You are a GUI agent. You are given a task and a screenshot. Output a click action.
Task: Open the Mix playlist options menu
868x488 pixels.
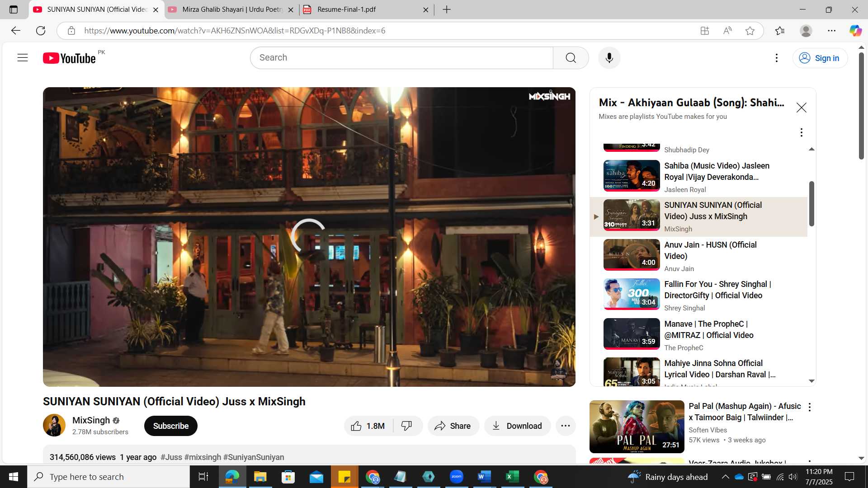tap(801, 132)
